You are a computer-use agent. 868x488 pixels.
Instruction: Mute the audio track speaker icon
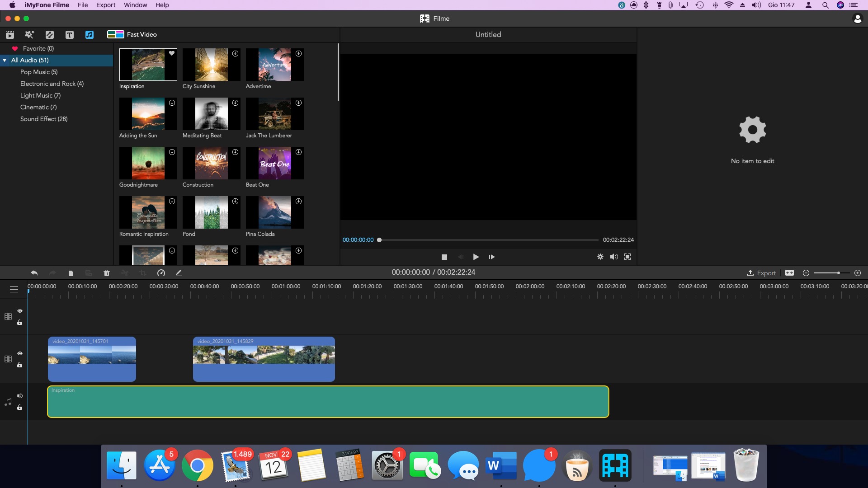(20, 395)
